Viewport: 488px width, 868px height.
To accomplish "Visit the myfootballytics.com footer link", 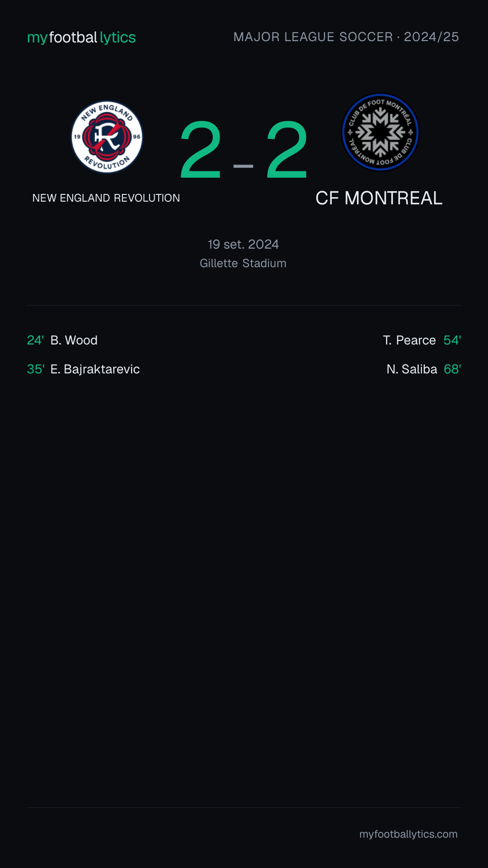I will 408,834.
